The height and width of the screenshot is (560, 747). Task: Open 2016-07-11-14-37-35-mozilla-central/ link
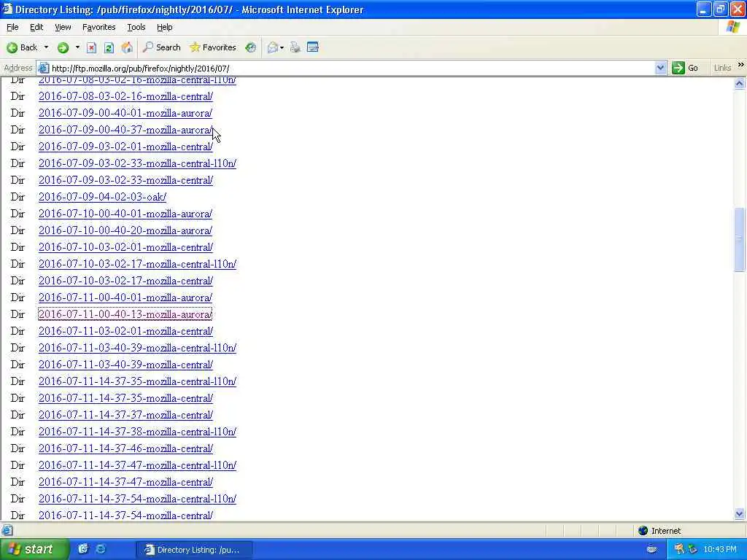pos(125,398)
